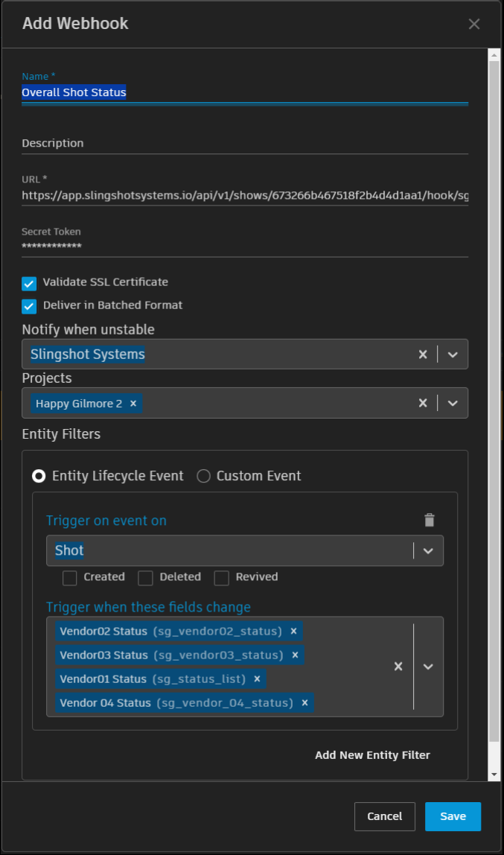Viewport: 504px width, 855px height.
Task: Open the Shot entity type dropdown
Action: [428, 550]
